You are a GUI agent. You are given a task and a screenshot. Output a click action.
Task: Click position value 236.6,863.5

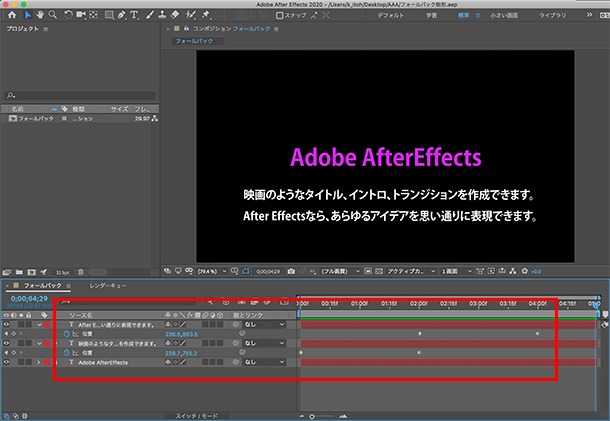[x=181, y=334]
